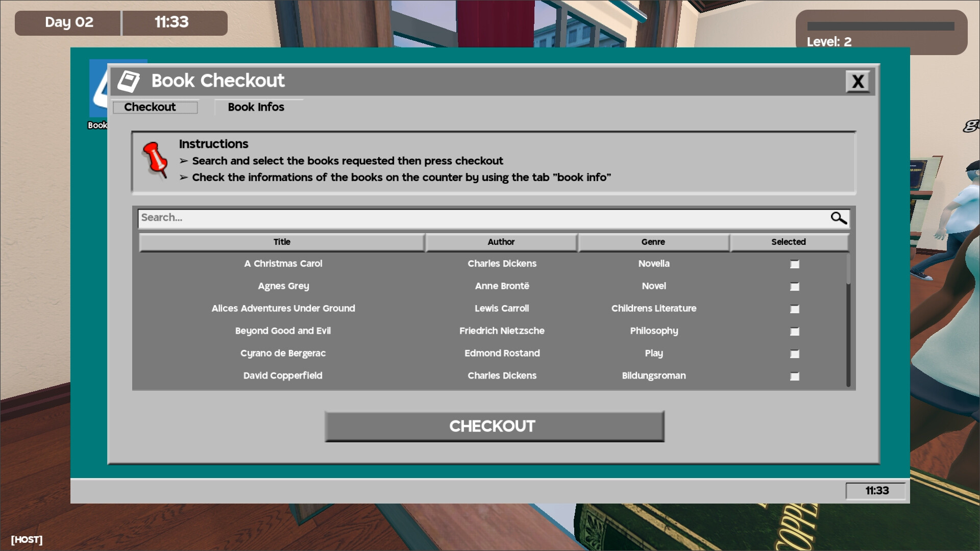Select the Checkout tab
The image size is (980, 551).
(150, 106)
